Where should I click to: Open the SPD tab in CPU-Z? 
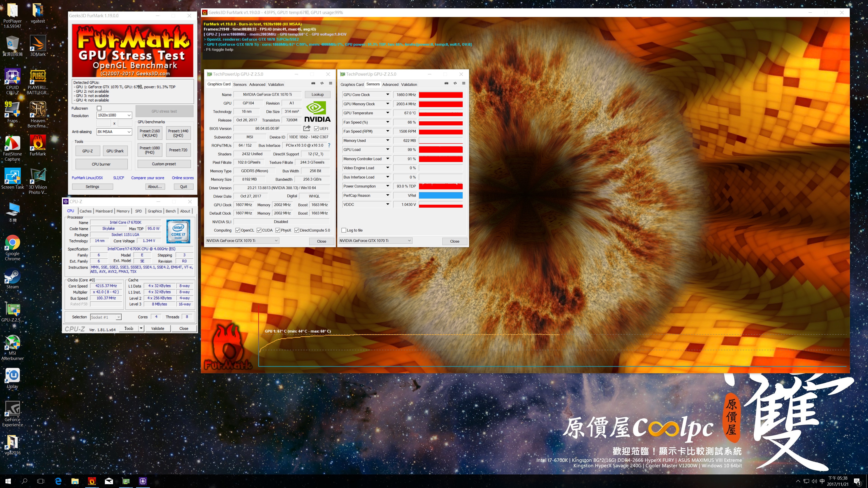click(x=139, y=211)
